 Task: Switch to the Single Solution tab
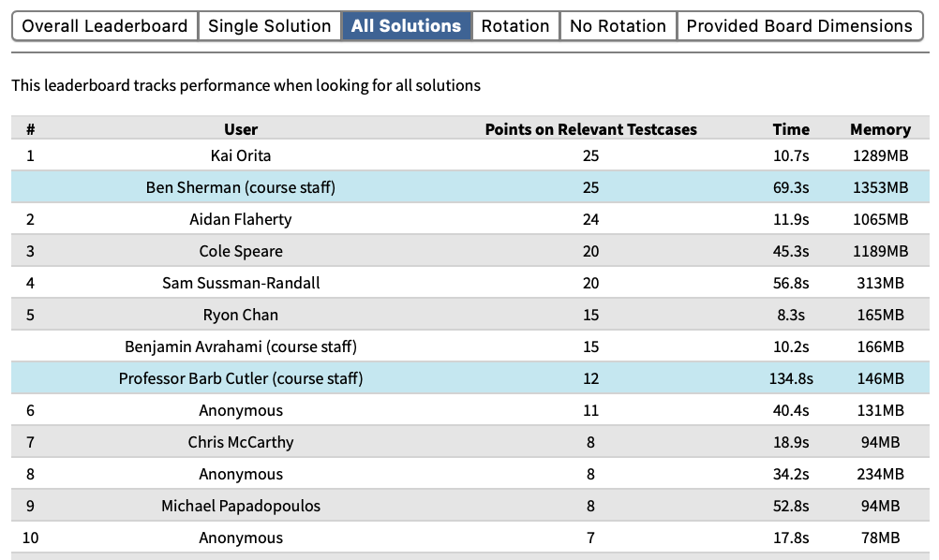(269, 26)
